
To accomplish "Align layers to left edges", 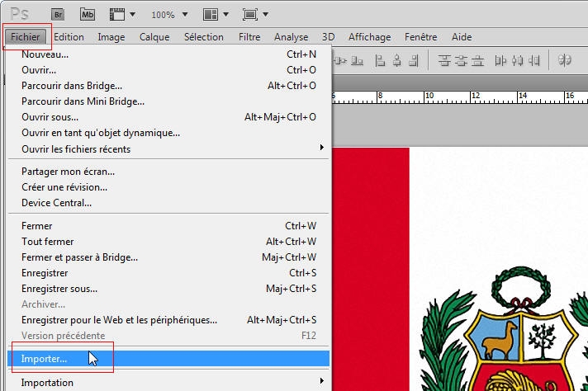I will 380,60.
